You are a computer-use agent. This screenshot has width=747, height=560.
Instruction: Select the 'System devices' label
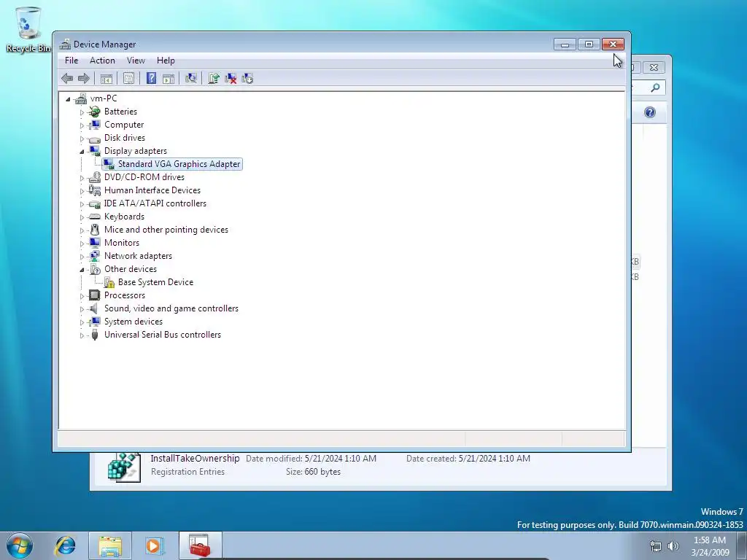(133, 322)
